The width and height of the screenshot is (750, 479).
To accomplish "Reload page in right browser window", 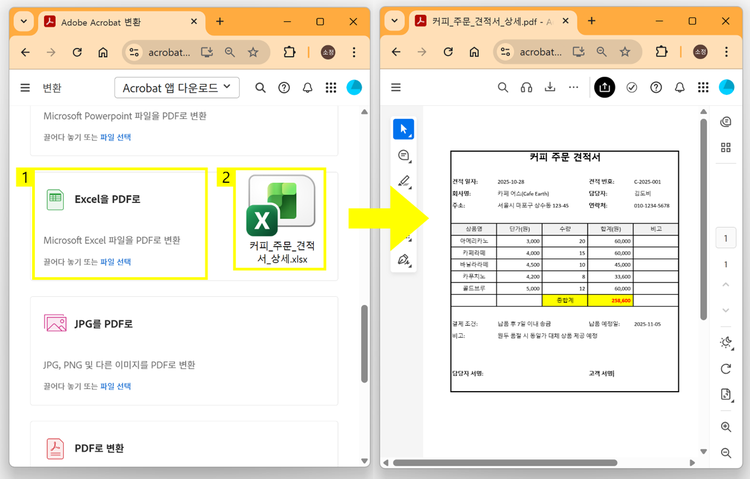I will tap(448, 52).
